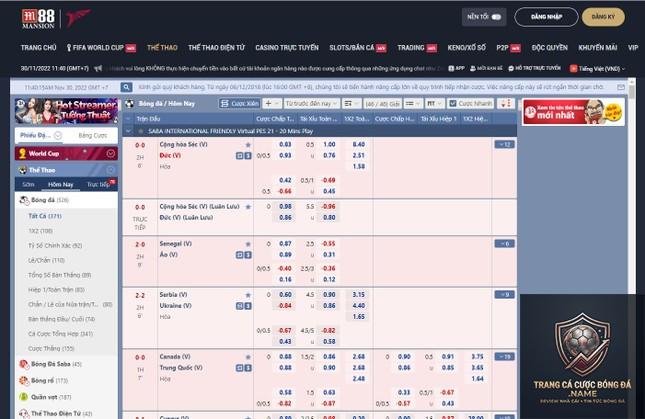
Task: Click the soccer ball icon beside Bóng đá / Hôm Nay
Action: click(130, 104)
